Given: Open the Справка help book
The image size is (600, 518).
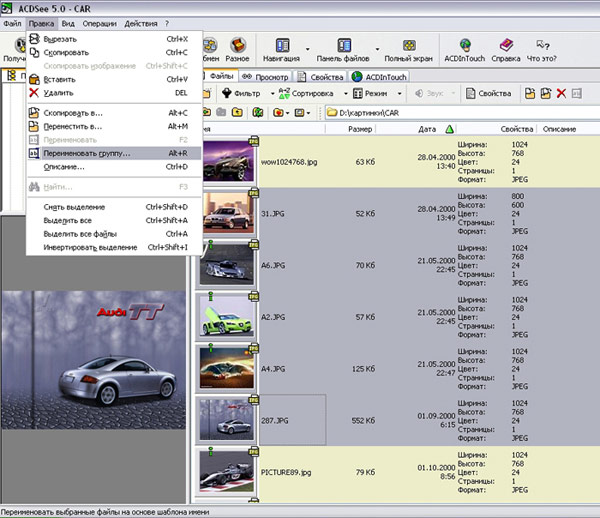Looking at the screenshot, I should (506, 50).
